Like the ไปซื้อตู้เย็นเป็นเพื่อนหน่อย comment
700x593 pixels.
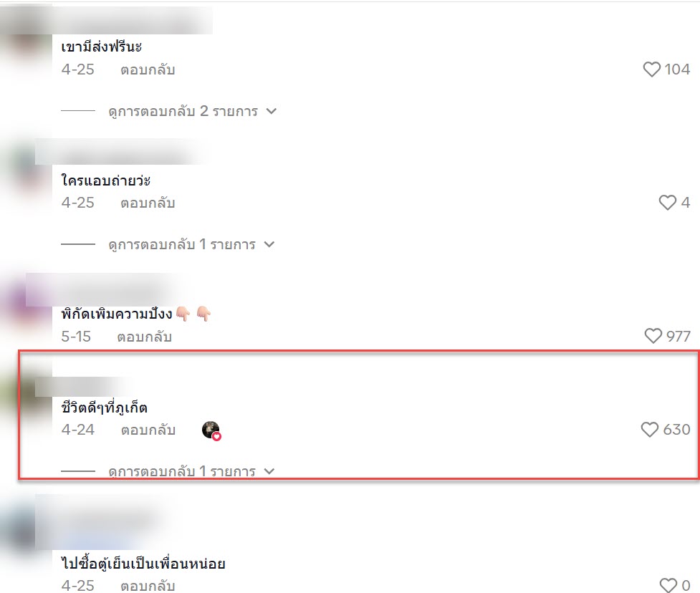[668, 585]
